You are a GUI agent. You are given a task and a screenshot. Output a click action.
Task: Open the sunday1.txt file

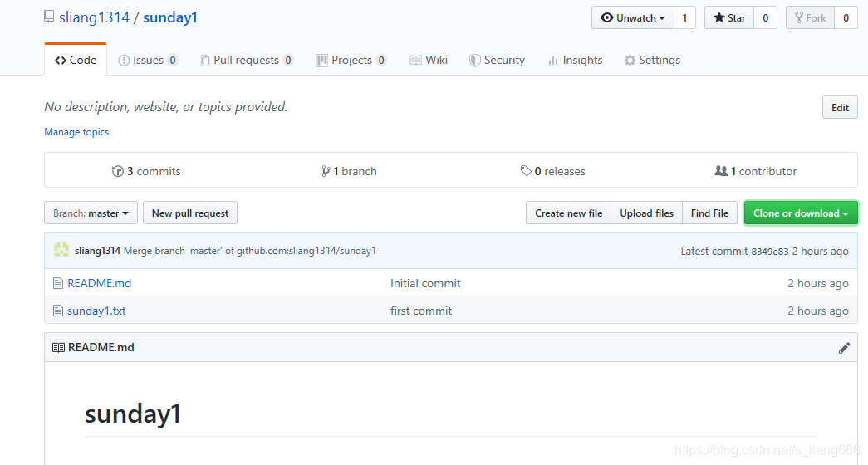click(96, 311)
